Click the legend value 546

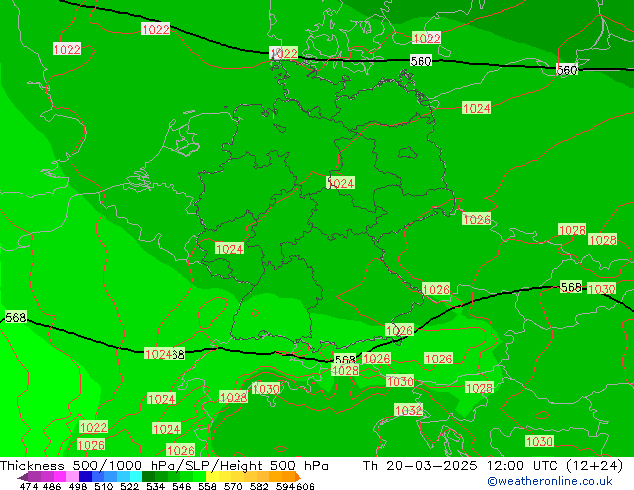click(182, 486)
